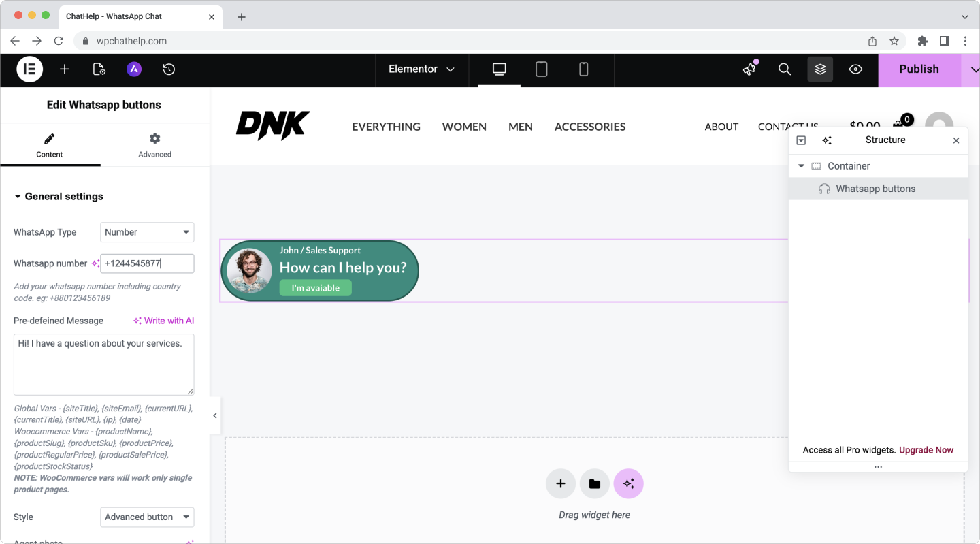
Task: Add new container with plus button
Action: [x=561, y=483]
